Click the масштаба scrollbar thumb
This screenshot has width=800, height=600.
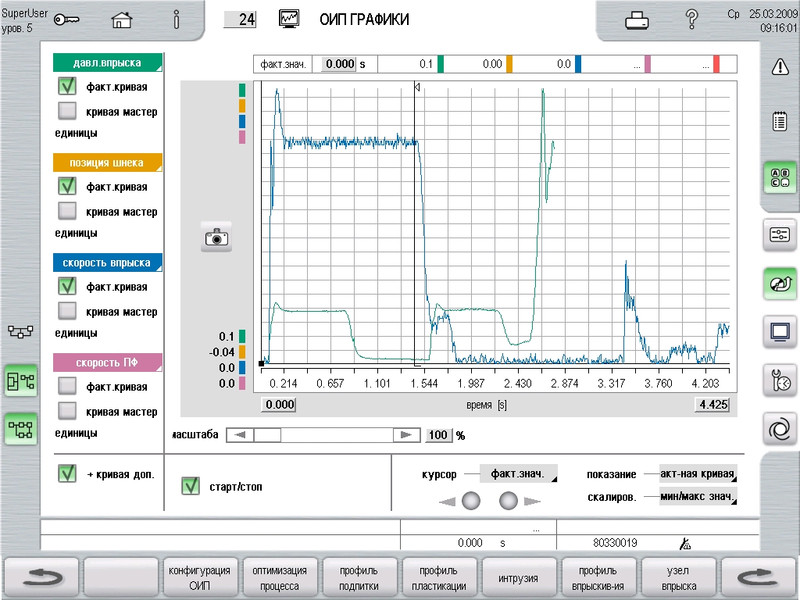pyautogui.click(x=267, y=435)
